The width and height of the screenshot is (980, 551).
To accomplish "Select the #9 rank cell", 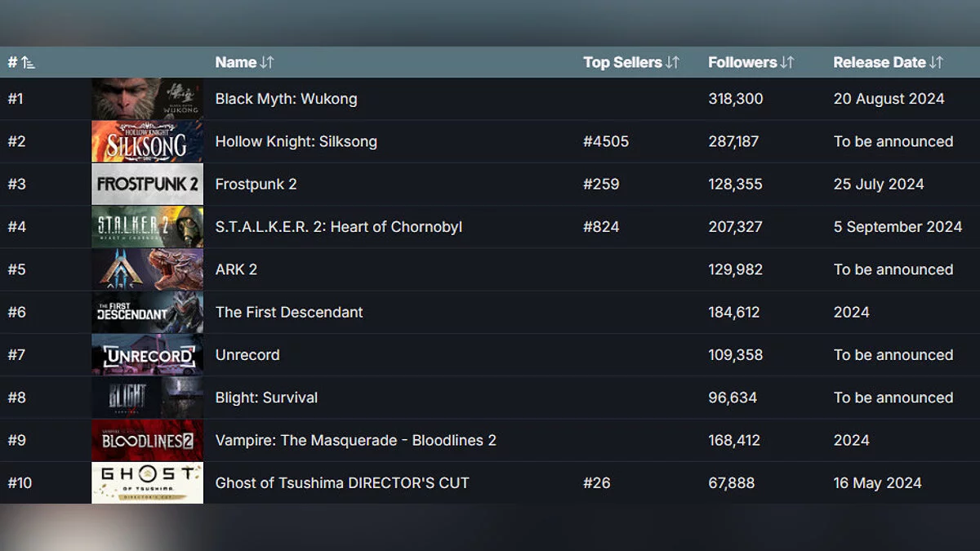I will click(16, 440).
